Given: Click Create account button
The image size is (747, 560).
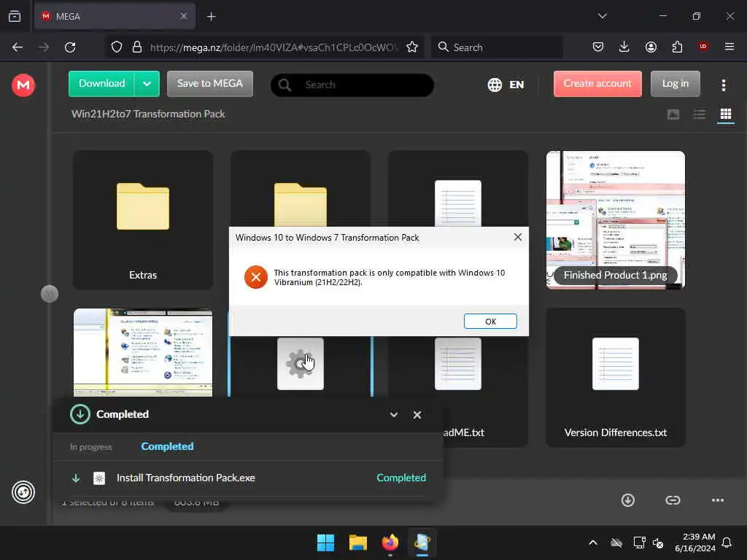Looking at the screenshot, I should (x=597, y=84).
